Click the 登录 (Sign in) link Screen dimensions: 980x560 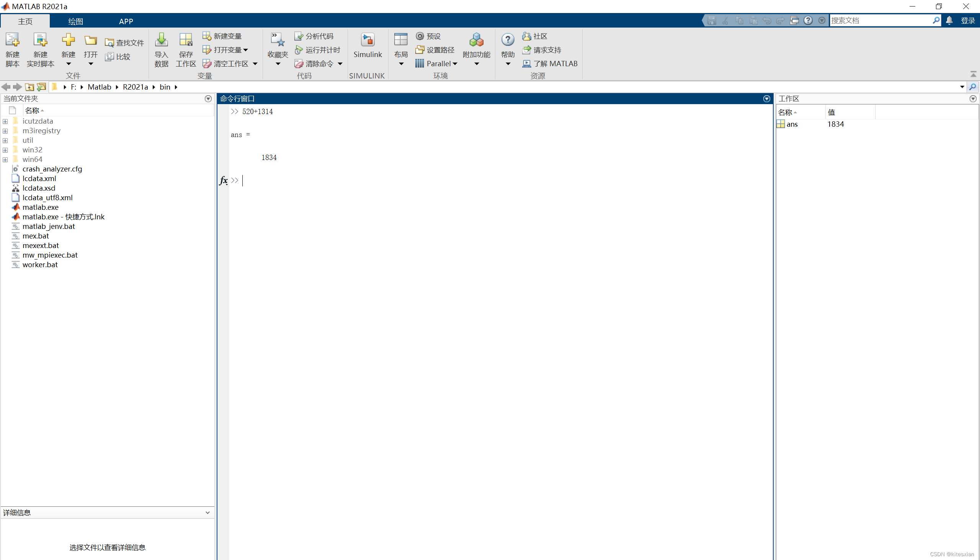tap(967, 21)
